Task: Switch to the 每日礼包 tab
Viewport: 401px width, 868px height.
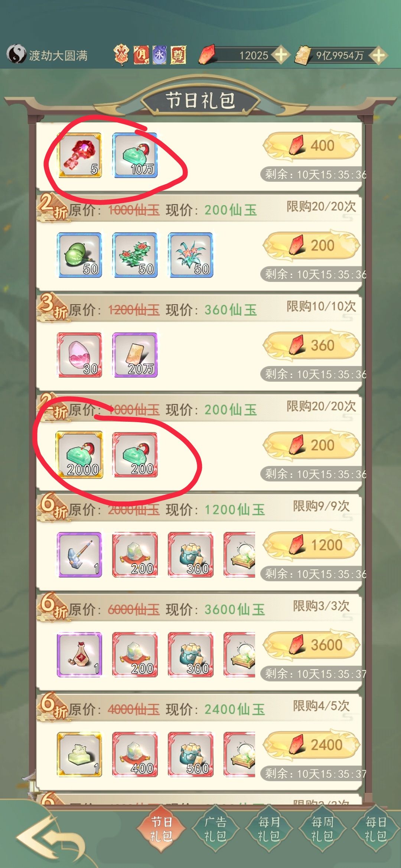Action: [x=376, y=829]
